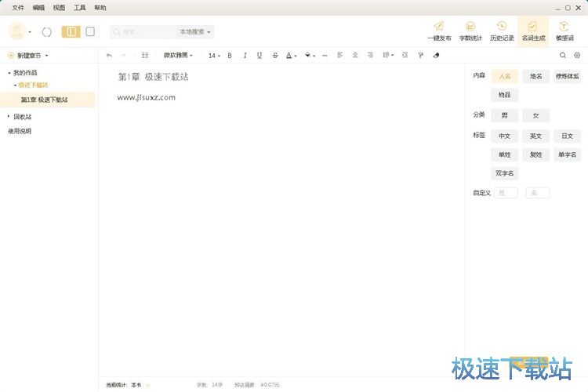Viewport: 588px width, 392px height.
Task: Open the 本地搜索 search scope dropdown
Action: pos(195,32)
